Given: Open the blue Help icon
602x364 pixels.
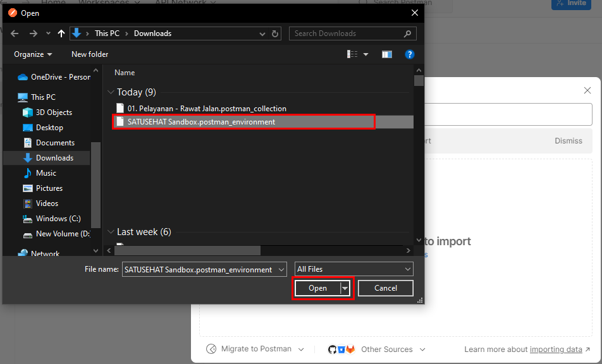Looking at the screenshot, I should tap(410, 54).
